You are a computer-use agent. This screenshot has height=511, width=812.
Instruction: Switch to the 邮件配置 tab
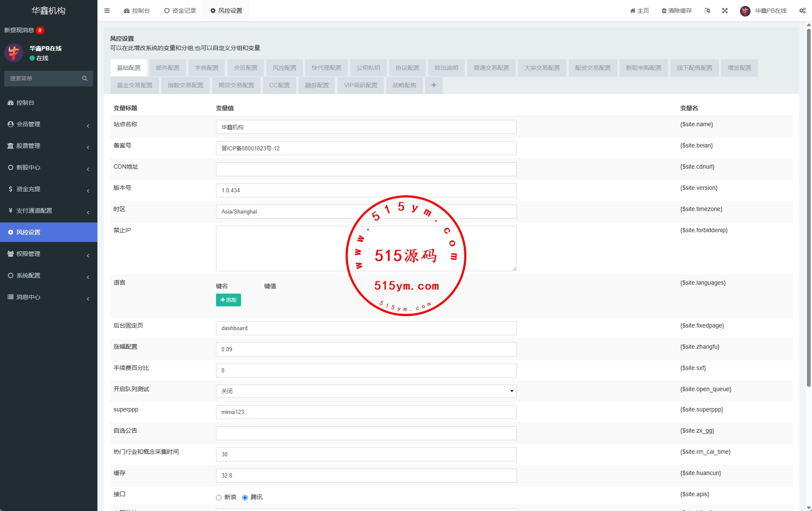coord(167,68)
